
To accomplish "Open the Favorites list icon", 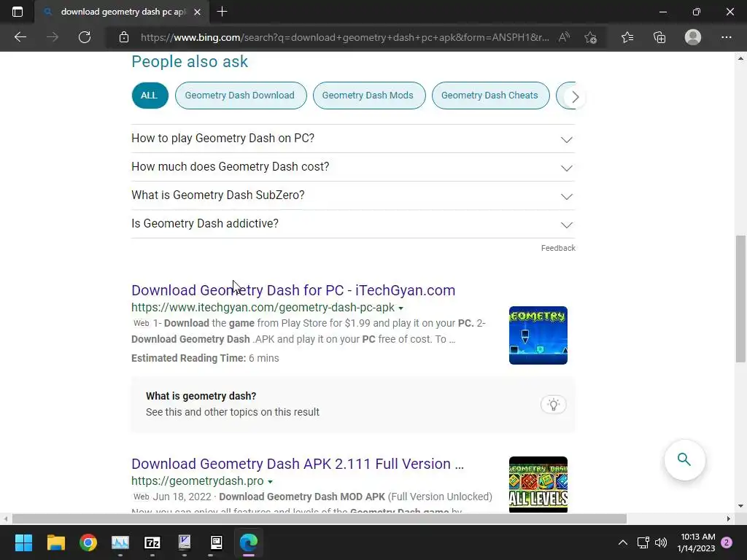I will [627, 37].
